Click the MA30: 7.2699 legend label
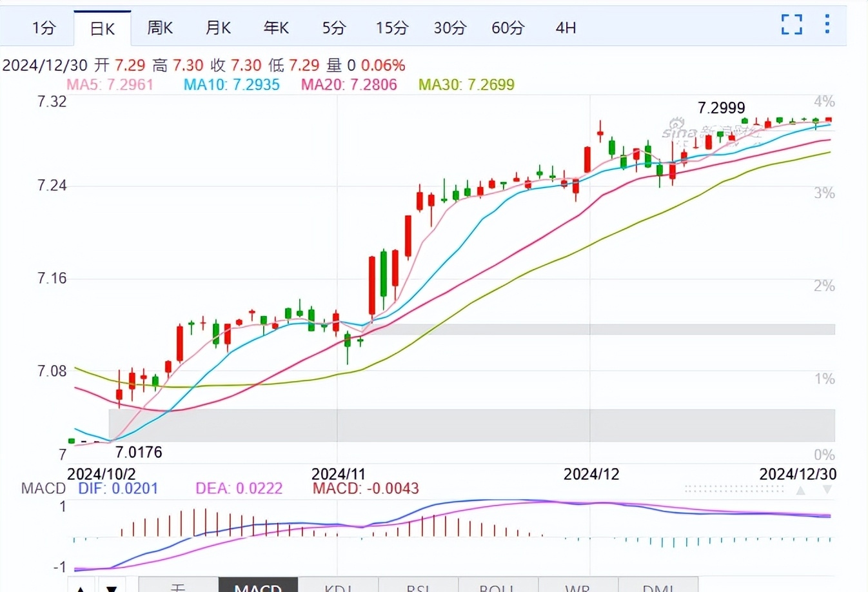Viewport: 868px width, 592px height. [466, 84]
